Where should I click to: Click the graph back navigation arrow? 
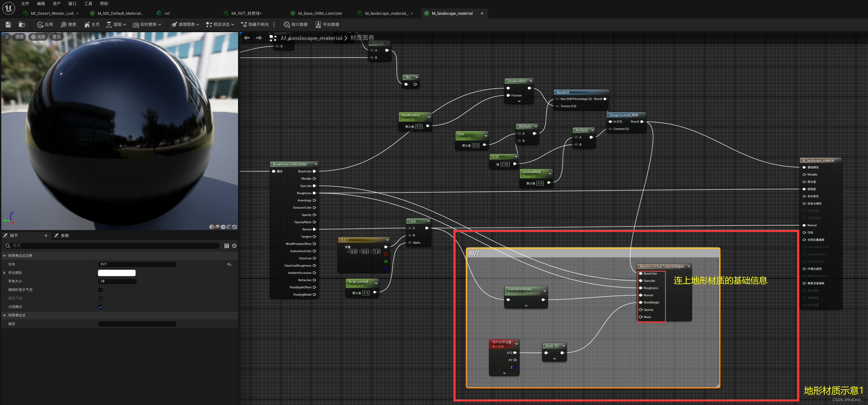(247, 38)
